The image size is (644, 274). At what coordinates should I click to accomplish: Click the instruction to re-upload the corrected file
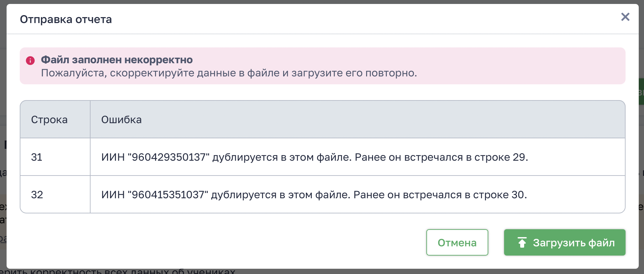click(x=229, y=73)
